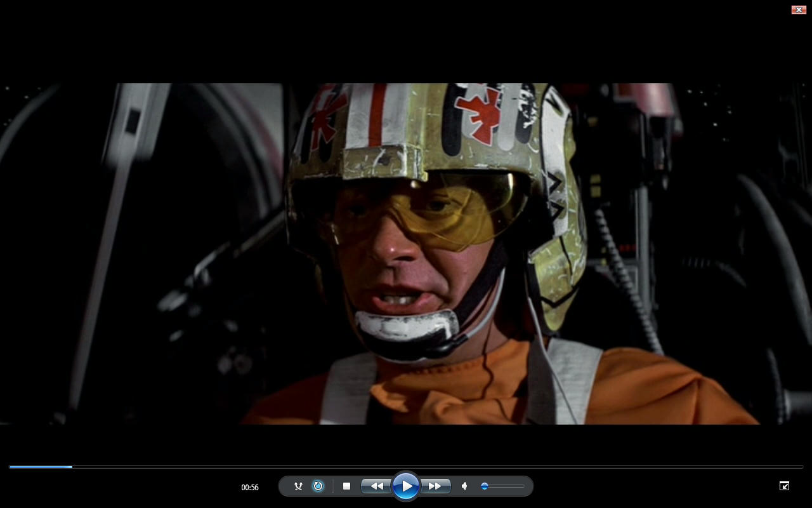Stop the video playback

(x=346, y=486)
